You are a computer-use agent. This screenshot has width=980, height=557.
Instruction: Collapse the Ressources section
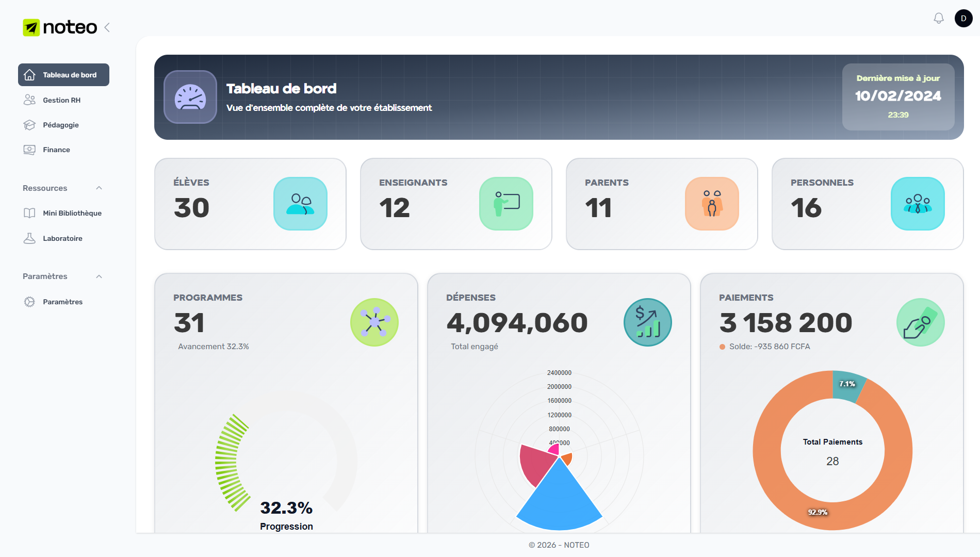pyautogui.click(x=99, y=188)
